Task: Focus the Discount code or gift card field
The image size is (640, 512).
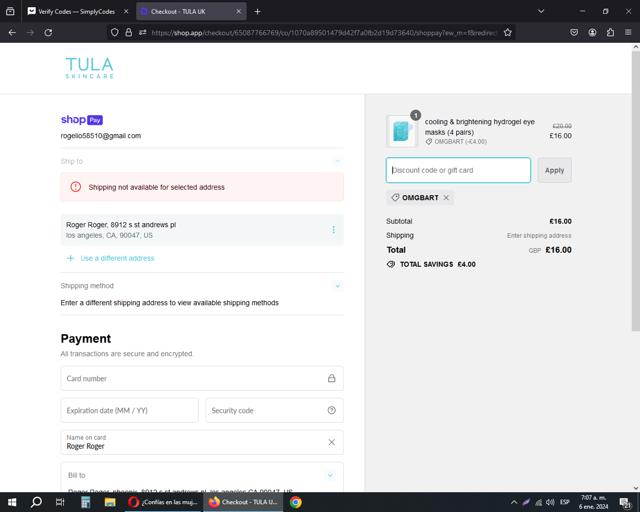Action: pyautogui.click(x=458, y=170)
